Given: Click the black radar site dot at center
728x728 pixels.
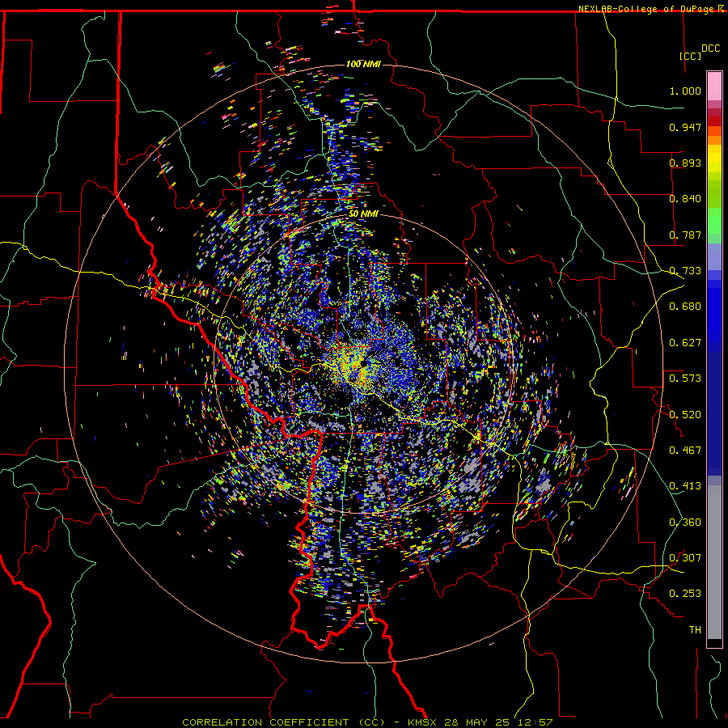Looking at the screenshot, I should tap(363, 364).
